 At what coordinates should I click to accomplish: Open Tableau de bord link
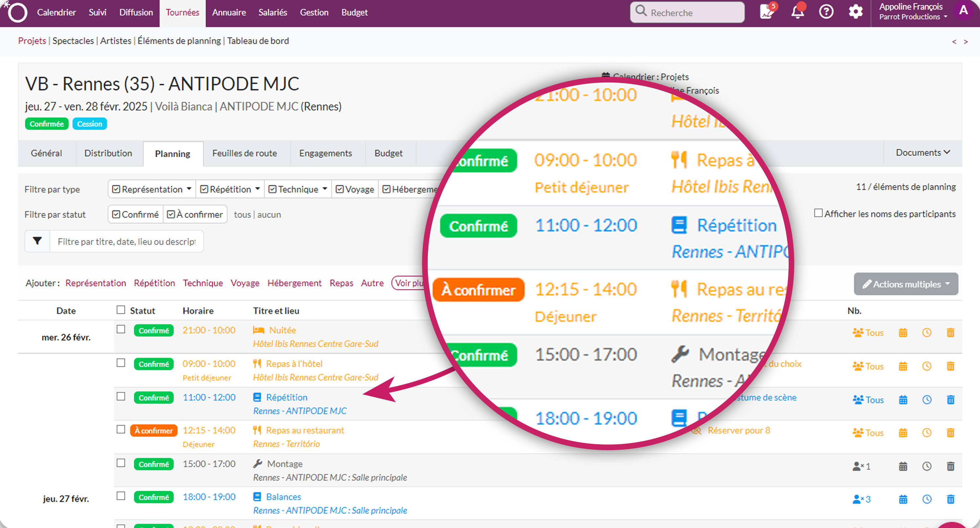258,41
